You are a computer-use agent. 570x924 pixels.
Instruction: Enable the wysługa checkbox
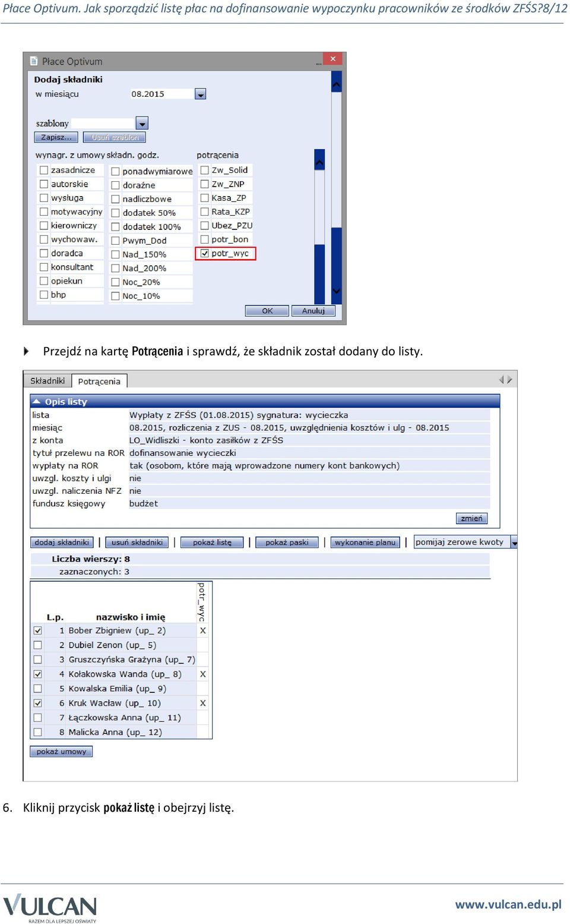click(x=44, y=198)
